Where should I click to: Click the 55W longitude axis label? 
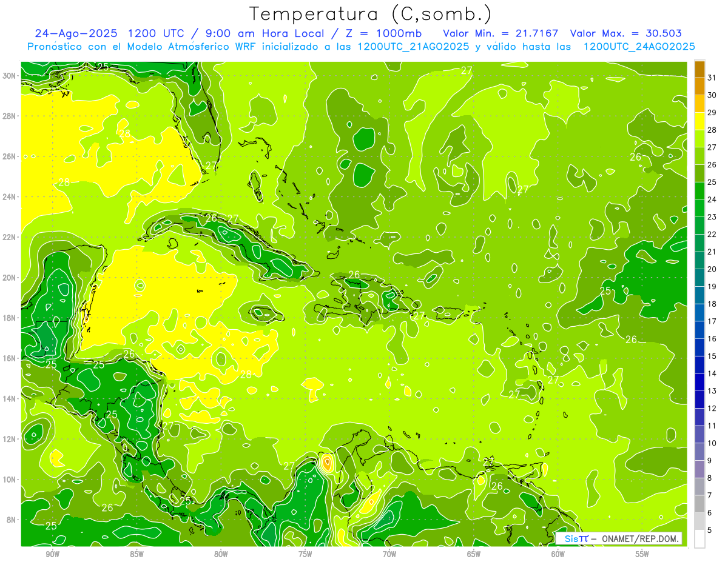click(x=642, y=555)
